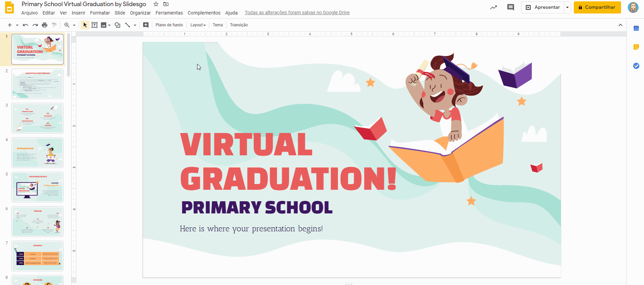Click the Tema button
The image size is (644, 285).
(218, 25)
